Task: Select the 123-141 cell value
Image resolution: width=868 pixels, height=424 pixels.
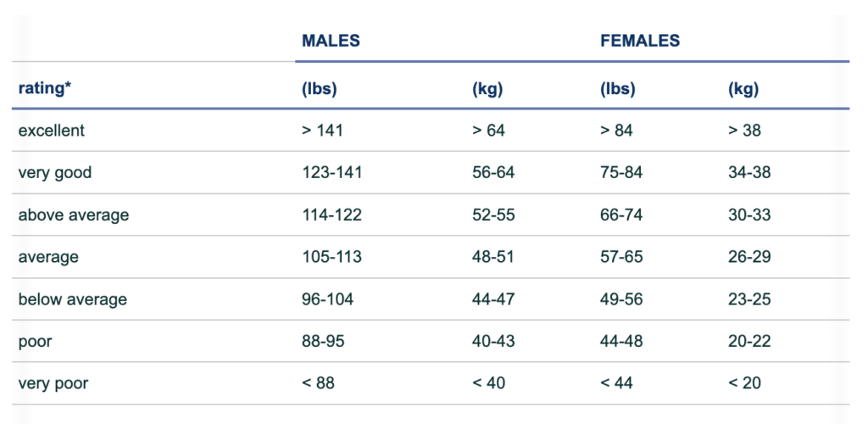Action: click(x=332, y=173)
